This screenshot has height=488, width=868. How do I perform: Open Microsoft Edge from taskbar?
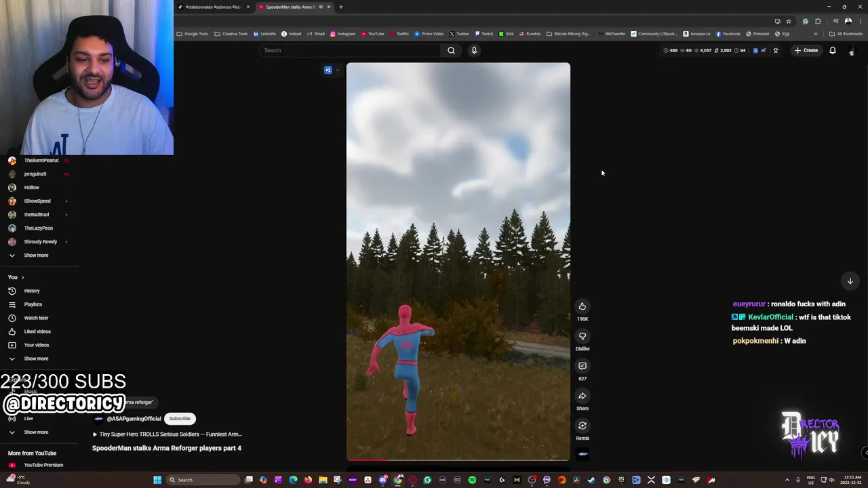tap(292, 480)
